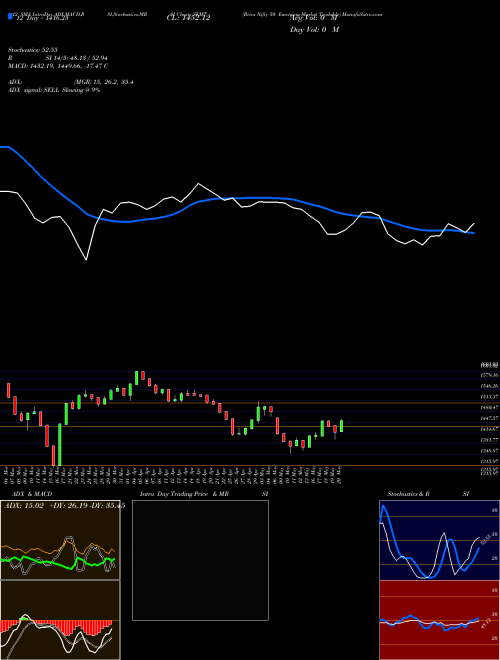
Task: Click the 1348.87 price axis label
Action: tap(490, 450)
